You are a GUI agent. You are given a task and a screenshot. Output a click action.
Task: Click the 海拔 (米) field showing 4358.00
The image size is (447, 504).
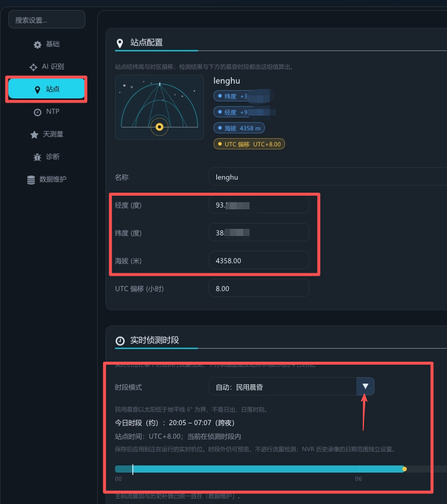[259, 260]
